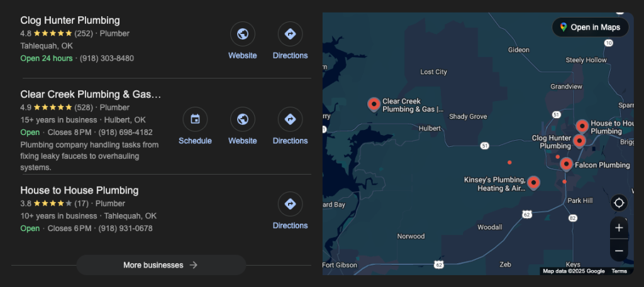Click Schedule calendar icon for Clear Creek
Viewport: 644px width, 287px height.
tap(195, 119)
